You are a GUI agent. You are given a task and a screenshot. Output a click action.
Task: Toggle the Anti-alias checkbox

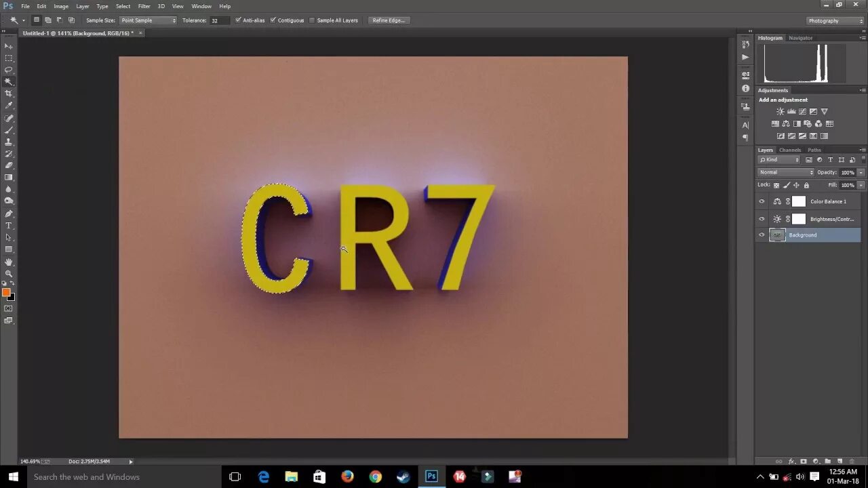238,20
